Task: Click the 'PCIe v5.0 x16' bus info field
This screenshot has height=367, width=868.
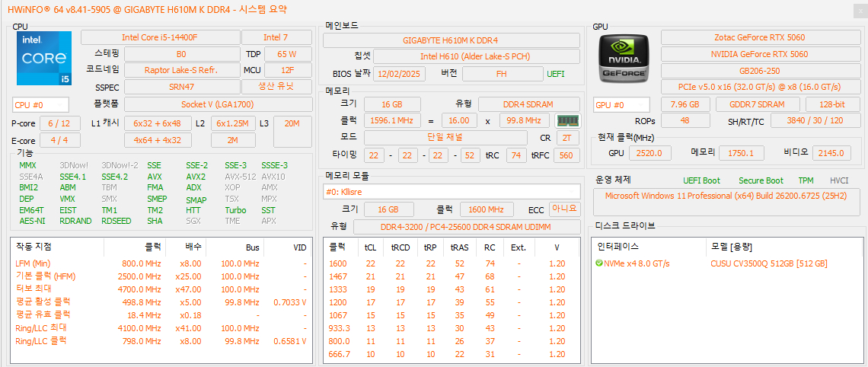Action: pos(759,87)
